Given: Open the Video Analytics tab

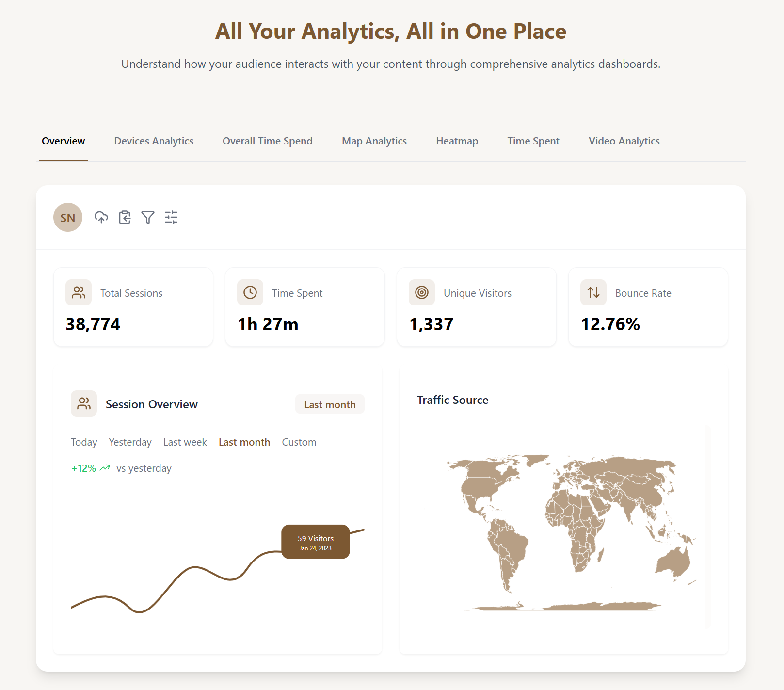Looking at the screenshot, I should click(624, 141).
